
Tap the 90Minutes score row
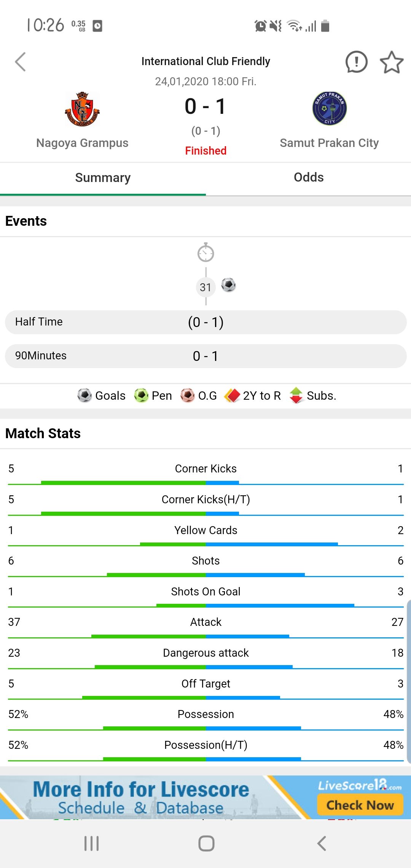(205, 356)
